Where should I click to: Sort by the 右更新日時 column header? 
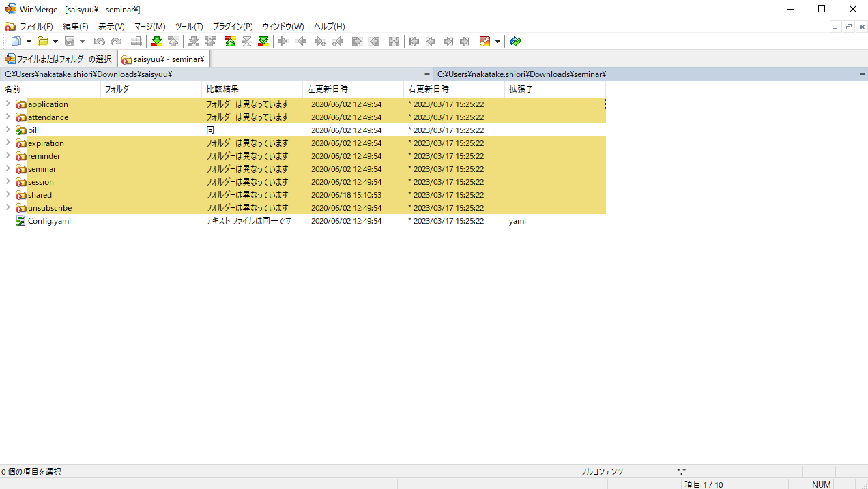[x=454, y=89]
